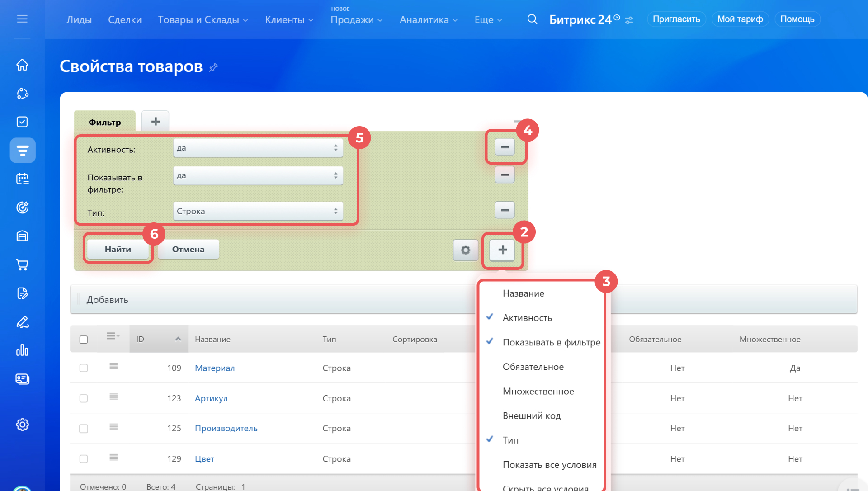The width and height of the screenshot is (868, 491).
Task: Check the checkbox for Материал row
Action: (84, 368)
